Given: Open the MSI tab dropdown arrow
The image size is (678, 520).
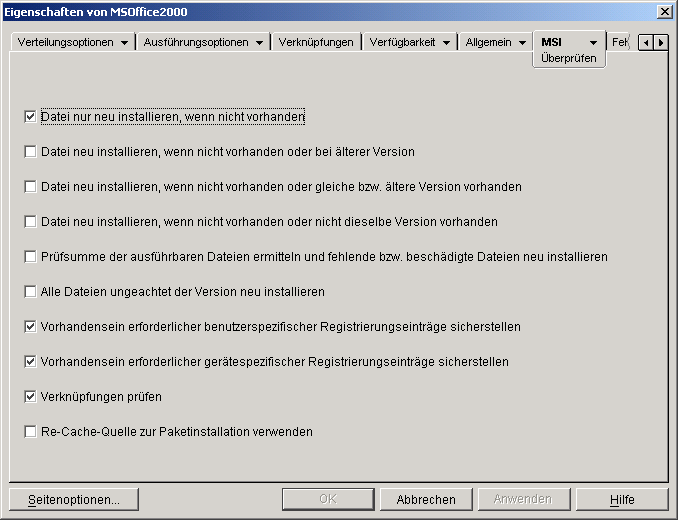Looking at the screenshot, I should [593, 43].
